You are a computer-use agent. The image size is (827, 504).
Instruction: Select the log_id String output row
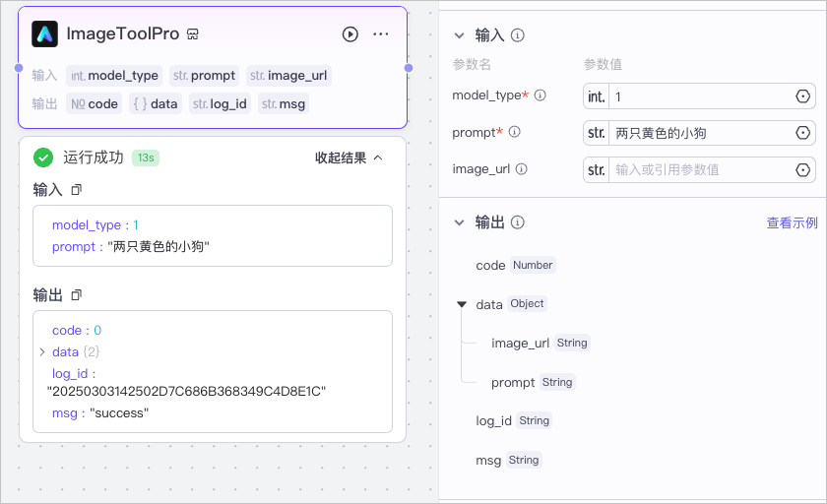tap(513, 420)
